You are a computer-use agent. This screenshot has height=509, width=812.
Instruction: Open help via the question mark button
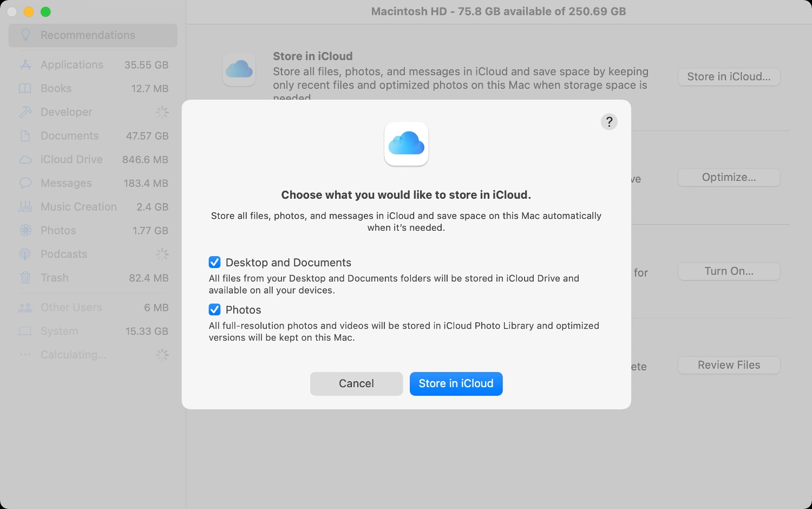609,121
